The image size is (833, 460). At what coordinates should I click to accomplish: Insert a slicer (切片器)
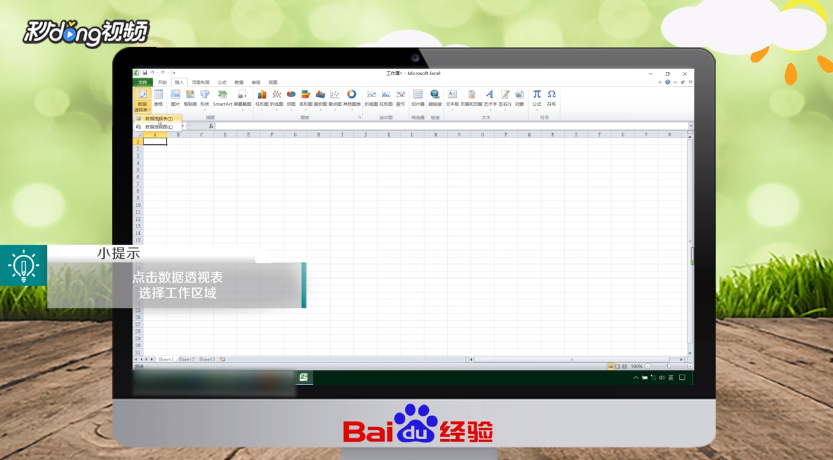tap(418, 98)
